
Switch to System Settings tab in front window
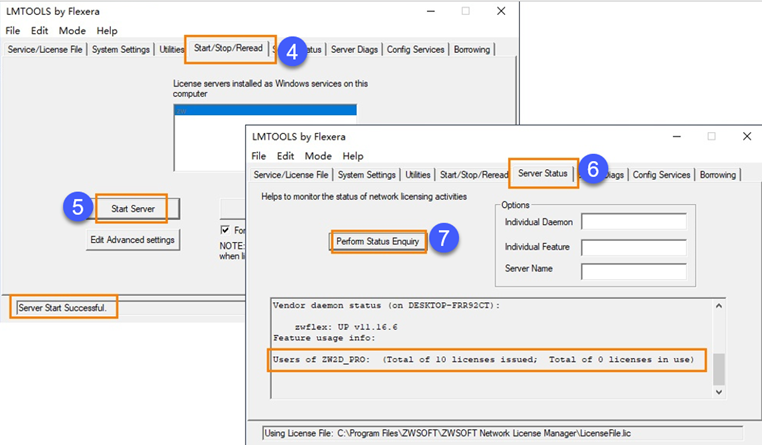click(366, 175)
